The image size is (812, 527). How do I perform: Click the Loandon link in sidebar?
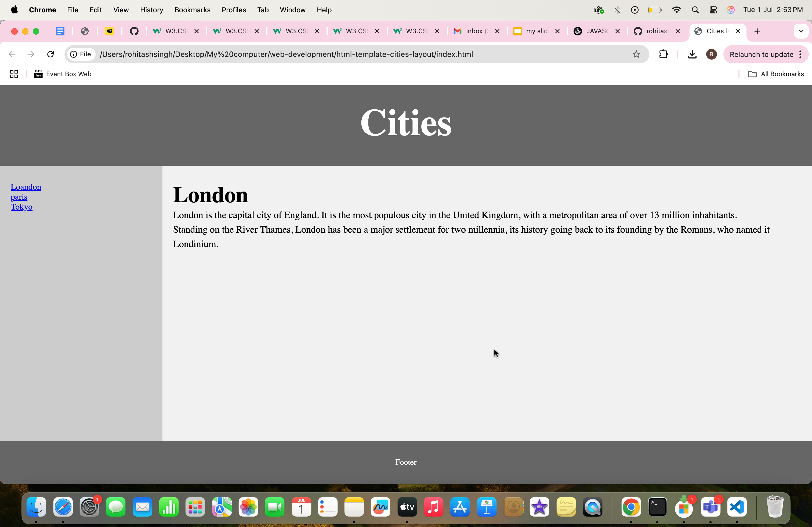click(x=26, y=187)
